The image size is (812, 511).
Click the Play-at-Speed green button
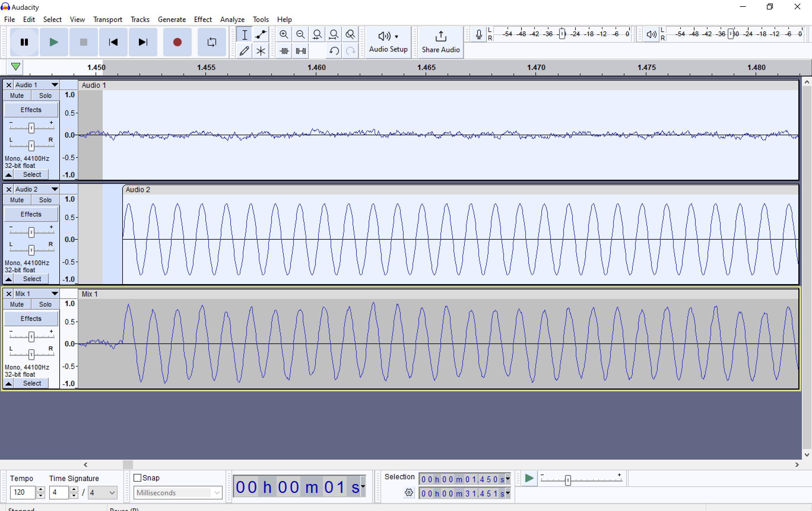[x=529, y=478]
